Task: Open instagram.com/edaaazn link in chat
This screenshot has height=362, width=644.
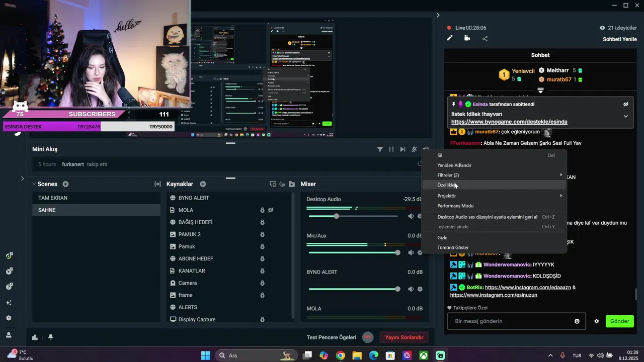Action: 527,288
